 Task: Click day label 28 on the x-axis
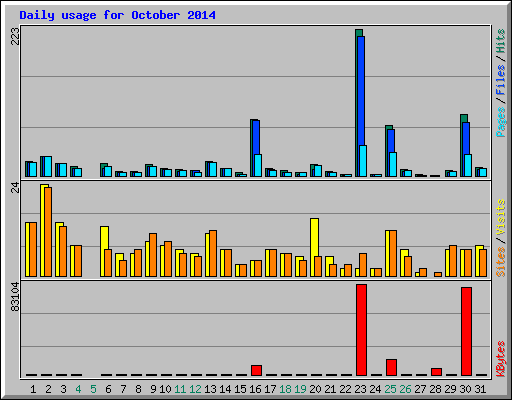435,389
